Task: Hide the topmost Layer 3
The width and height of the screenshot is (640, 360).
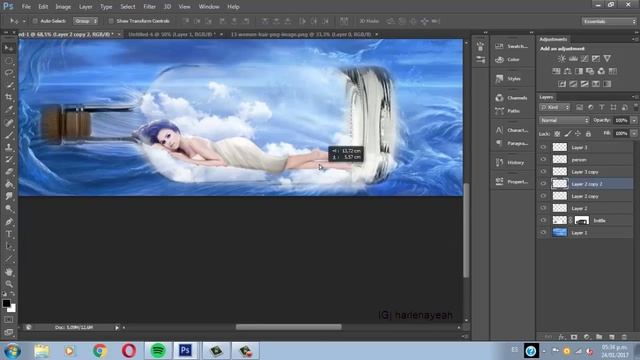Action: click(543, 147)
